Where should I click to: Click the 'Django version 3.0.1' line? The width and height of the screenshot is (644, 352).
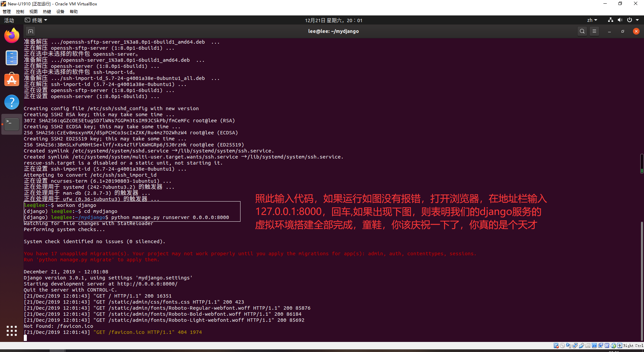pos(108,278)
